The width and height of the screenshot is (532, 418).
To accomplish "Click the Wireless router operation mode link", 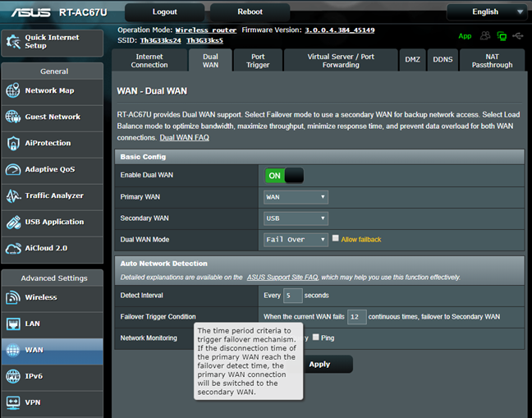I will point(205,30).
